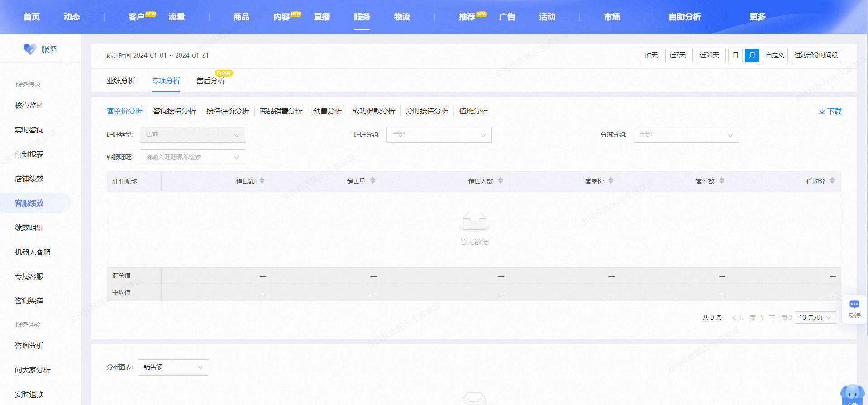The width and height of the screenshot is (868, 405).
Task: Open the robot assistant avatar
Action: click(x=853, y=394)
